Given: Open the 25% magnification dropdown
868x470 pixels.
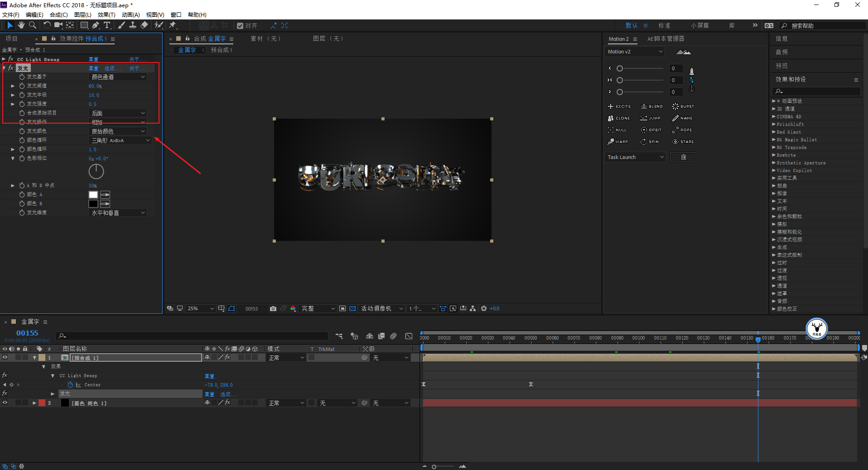Looking at the screenshot, I should [201, 309].
